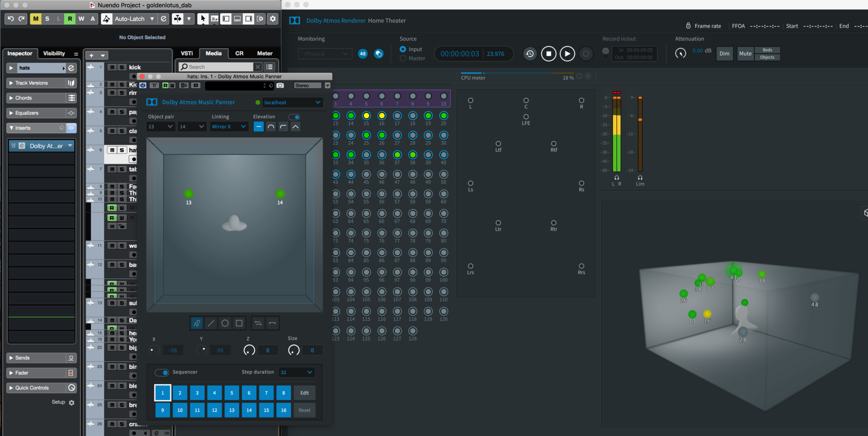Adjust the Attenuation knob in Renderer

(681, 53)
